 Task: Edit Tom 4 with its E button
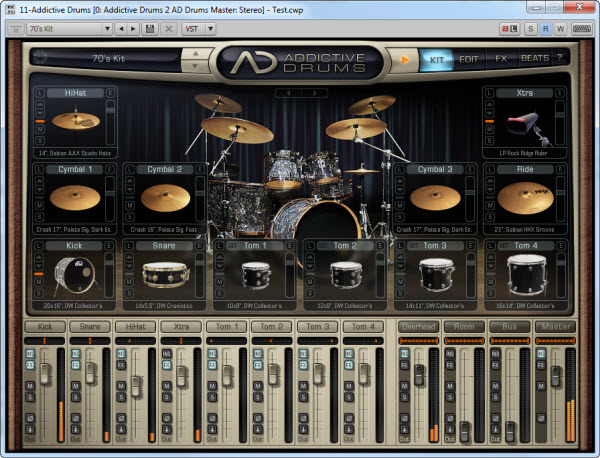(x=561, y=246)
